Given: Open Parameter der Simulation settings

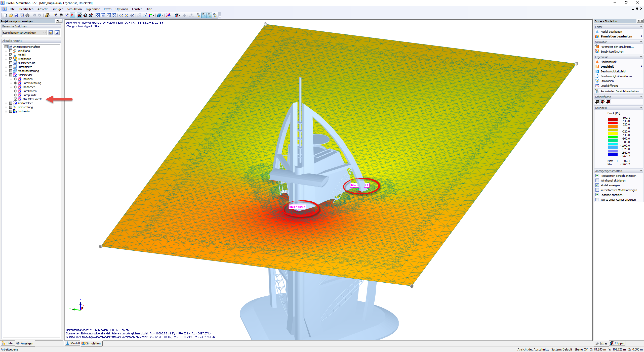Looking at the screenshot, I should coord(617,47).
